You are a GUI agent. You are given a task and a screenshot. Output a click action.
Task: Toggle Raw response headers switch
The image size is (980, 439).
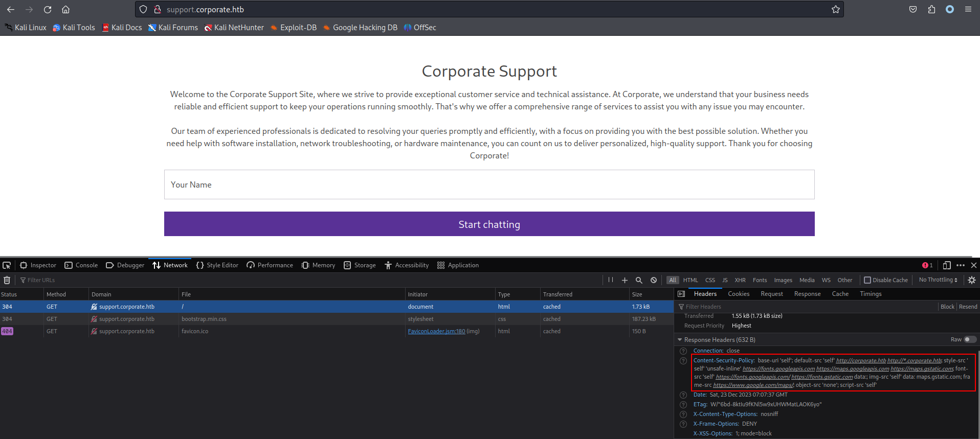click(970, 339)
